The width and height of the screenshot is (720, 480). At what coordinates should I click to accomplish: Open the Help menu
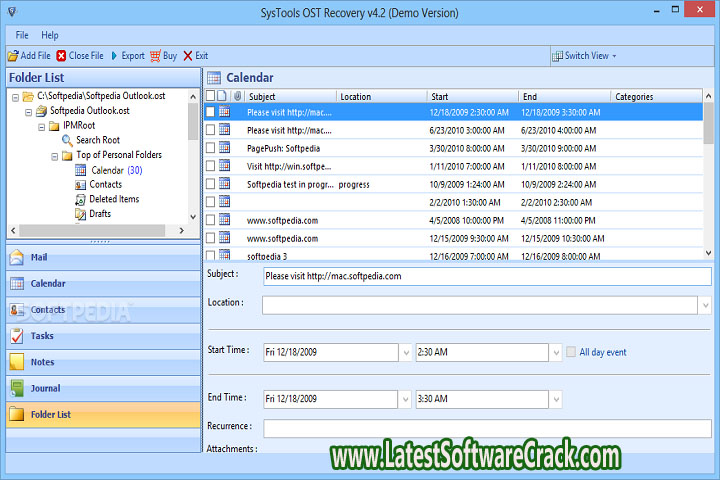[50, 35]
